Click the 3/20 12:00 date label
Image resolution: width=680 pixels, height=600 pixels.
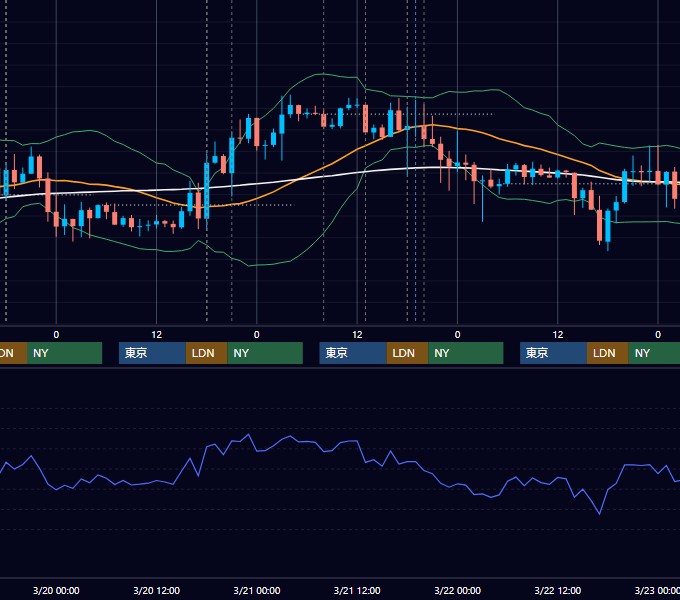pyautogui.click(x=156, y=590)
